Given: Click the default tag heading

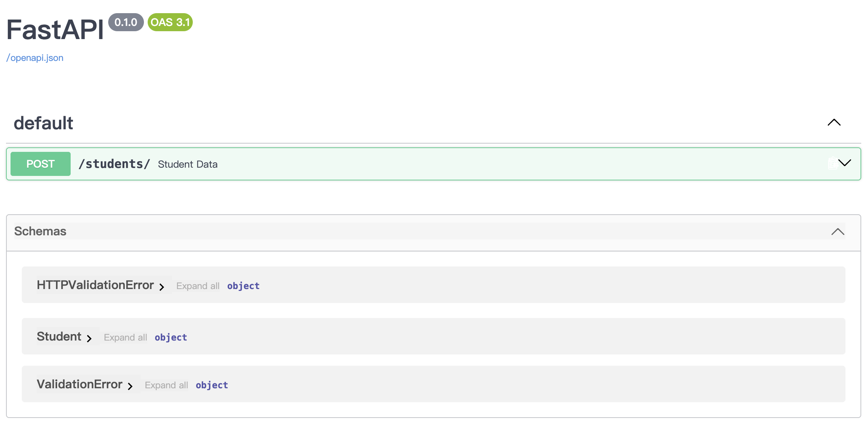Looking at the screenshot, I should tap(44, 123).
